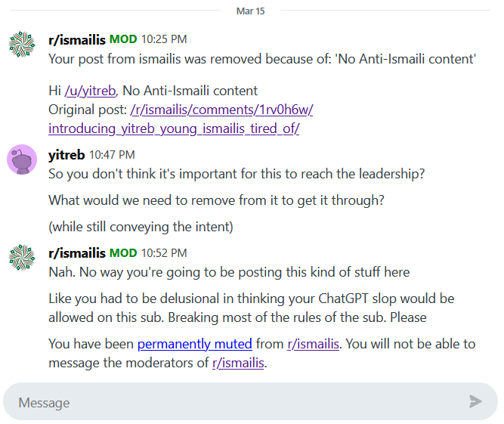Follow the "permanently muted" link
Image resolution: width=504 pixels, height=424 pixels.
pyautogui.click(x=194, y=344)
